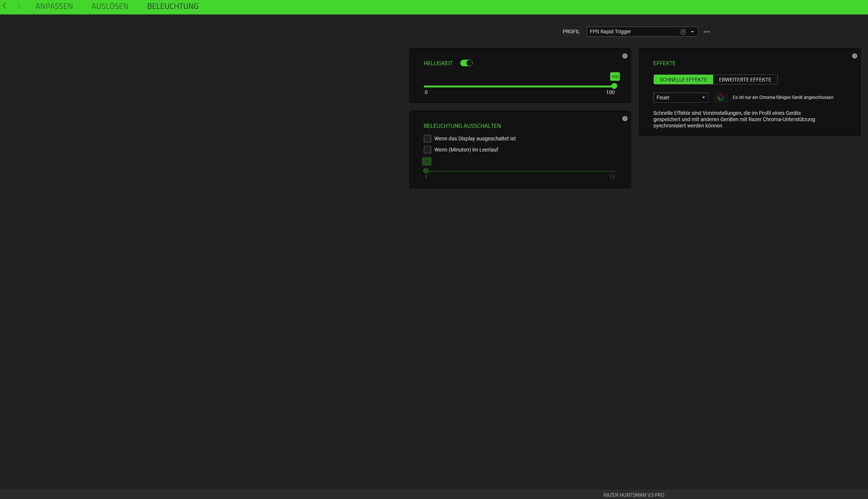
Task: Click the onboard slot indicator in profile box
Action: (x=683, y=32)
